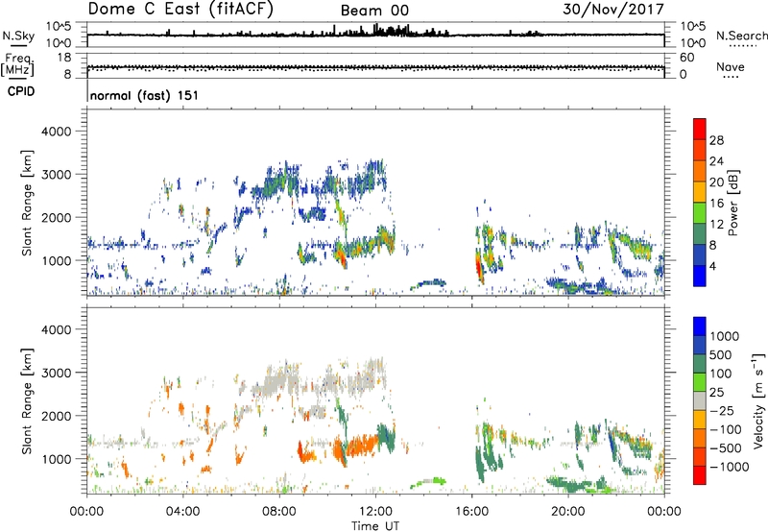The height and width of the screenshot is (532, 768).
Task: Click the '4000' tick of velocity panel
Action: (x=57, y=329)
